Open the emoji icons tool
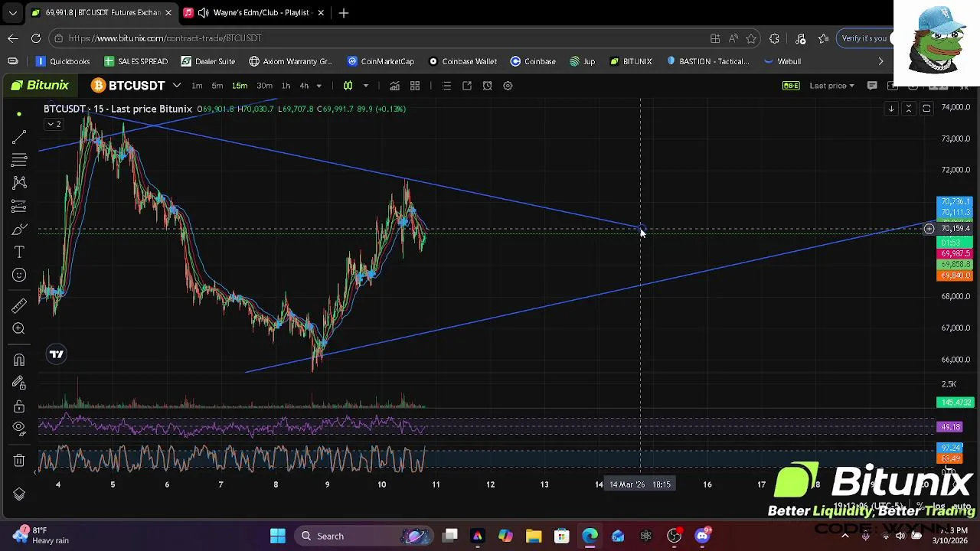Screen dimensions: 980x551 click(x=19, y=275)
